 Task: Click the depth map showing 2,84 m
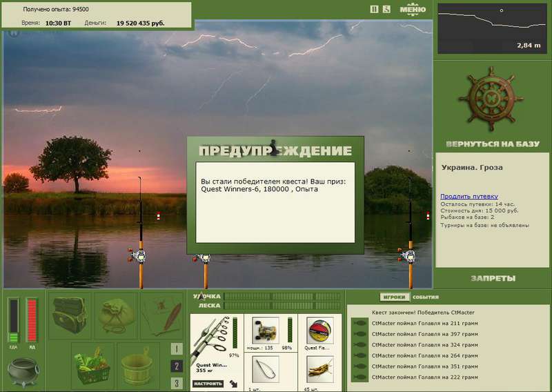492,28
